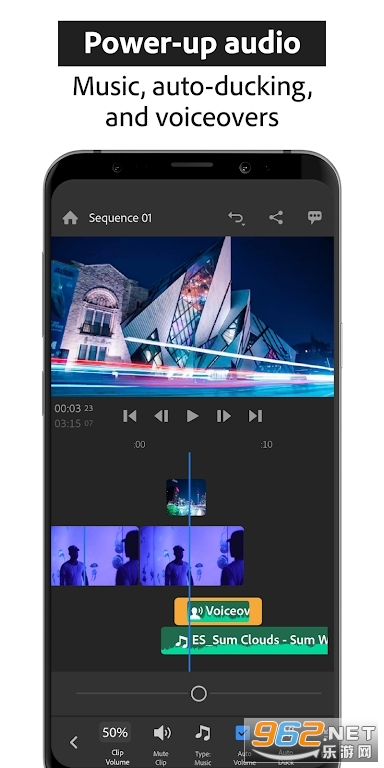
Task: Jump to previous edit point
Action: click(x=130, y=416)
